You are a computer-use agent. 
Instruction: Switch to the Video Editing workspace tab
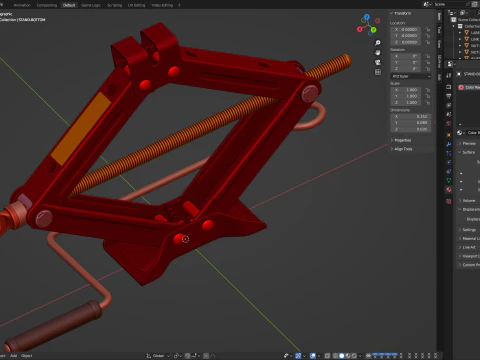click(162, 5)
